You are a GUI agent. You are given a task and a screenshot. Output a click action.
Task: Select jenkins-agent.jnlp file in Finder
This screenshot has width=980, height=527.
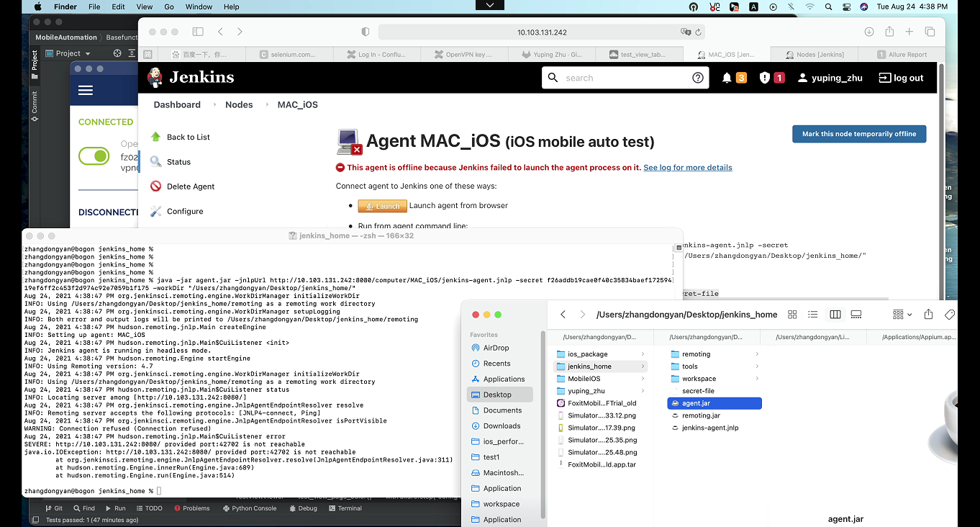click(709, 428)
